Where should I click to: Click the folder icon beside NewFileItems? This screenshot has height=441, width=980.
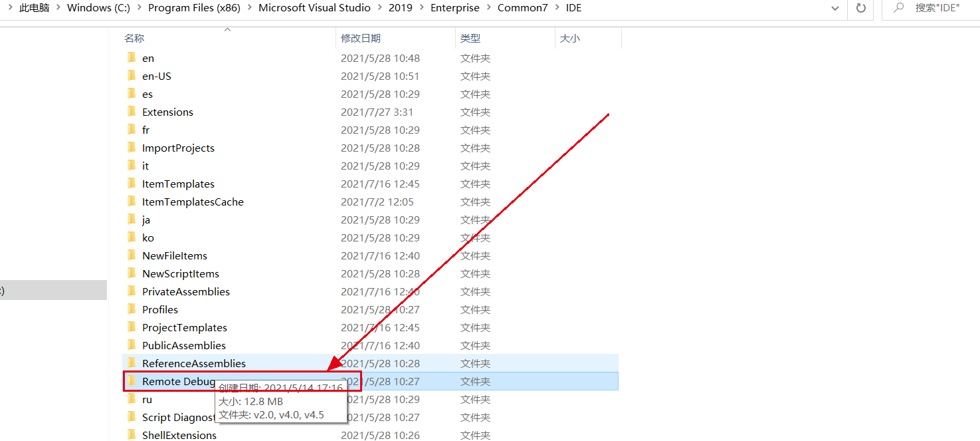point(131,255)
